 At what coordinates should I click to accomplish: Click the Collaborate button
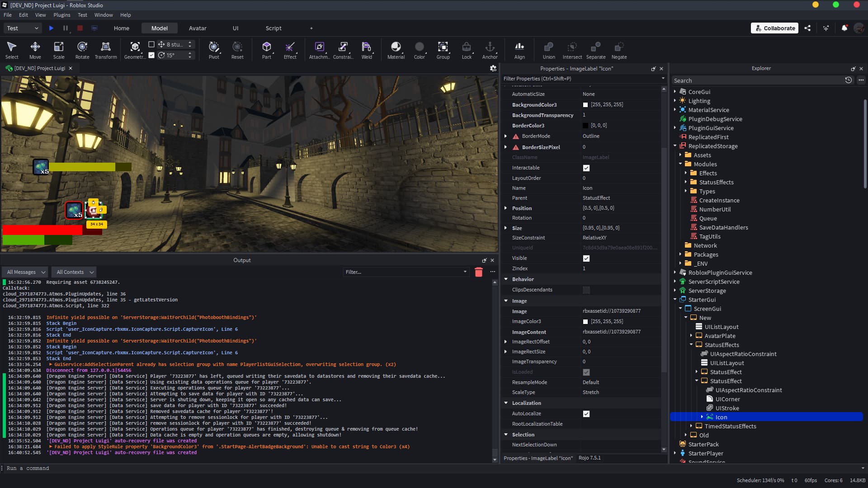(x=774, y=28)
